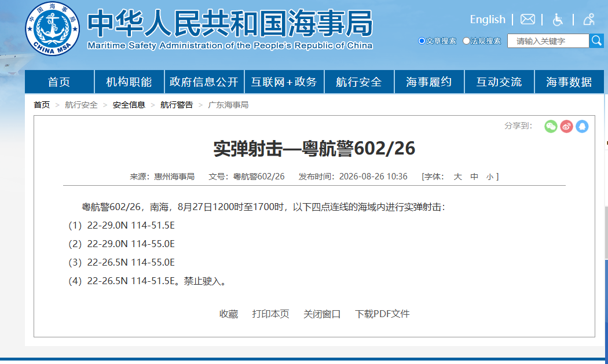Open the 机构职能 navigation tab
The width and height of the screenshot is (608, 364).
(x=129, y=82)
